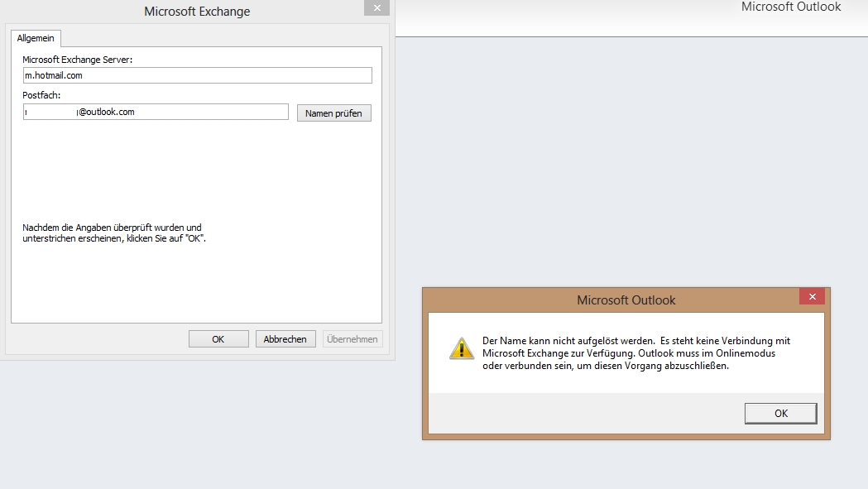Screen dimensions: 868x489
Task: Click the Microsoft Exchange dialog title
Action: point(197,11)
